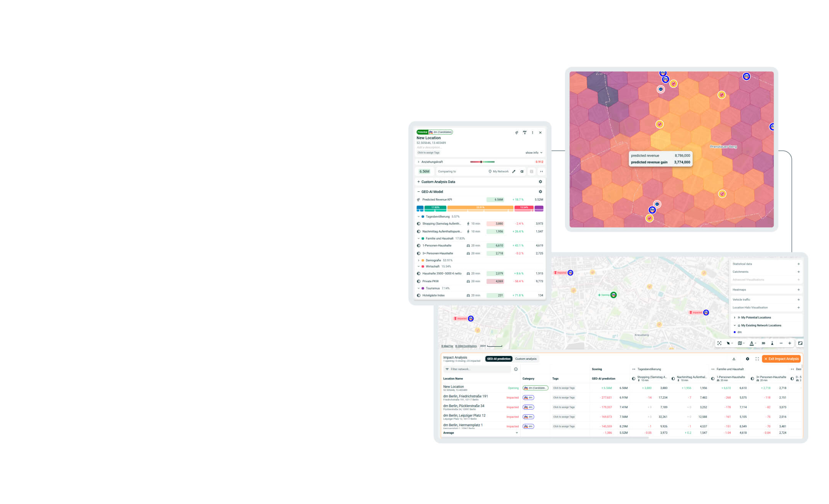Click the orange Demografie 53.91% bar segment
The width and height of the screenshot is (829, 504).
(x=480, y=208)
